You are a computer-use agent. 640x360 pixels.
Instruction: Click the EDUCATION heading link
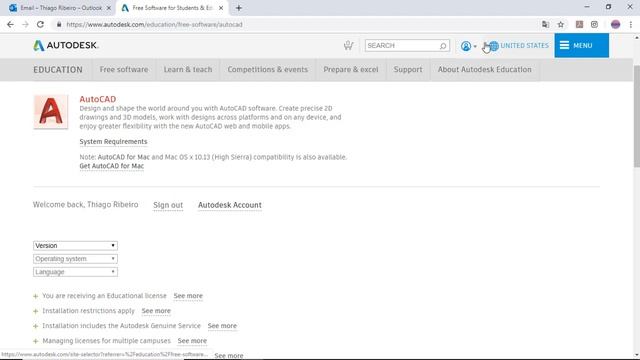coord(58,70)
